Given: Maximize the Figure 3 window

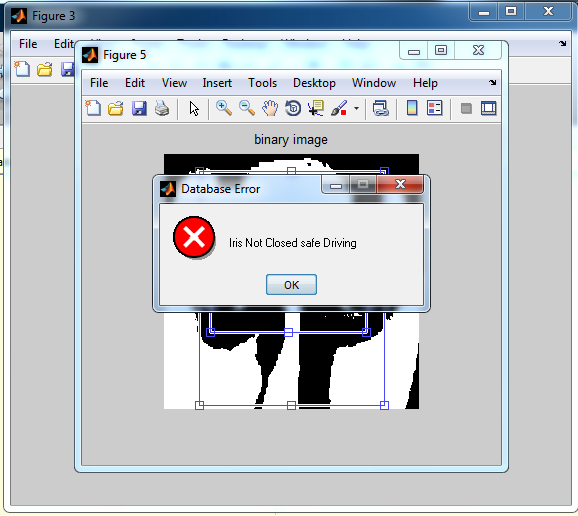Looking at the screenshot, I should (511, 11).
